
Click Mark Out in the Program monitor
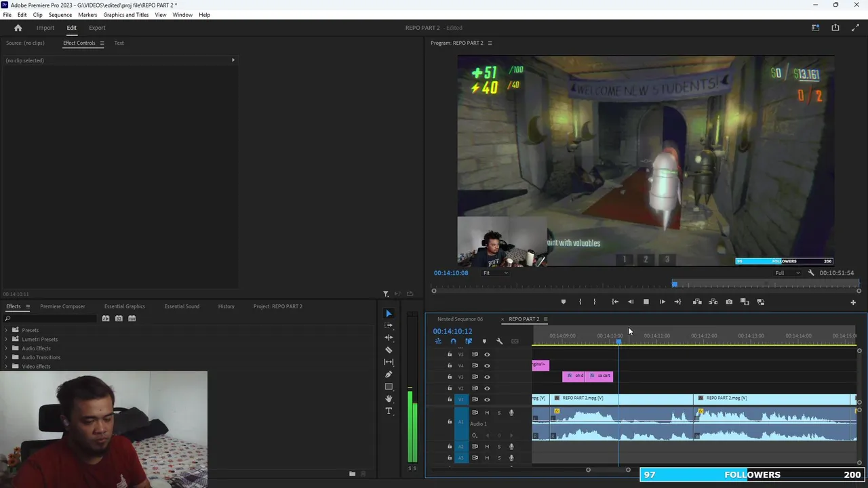pyautogui.click(x=595, y=302)
